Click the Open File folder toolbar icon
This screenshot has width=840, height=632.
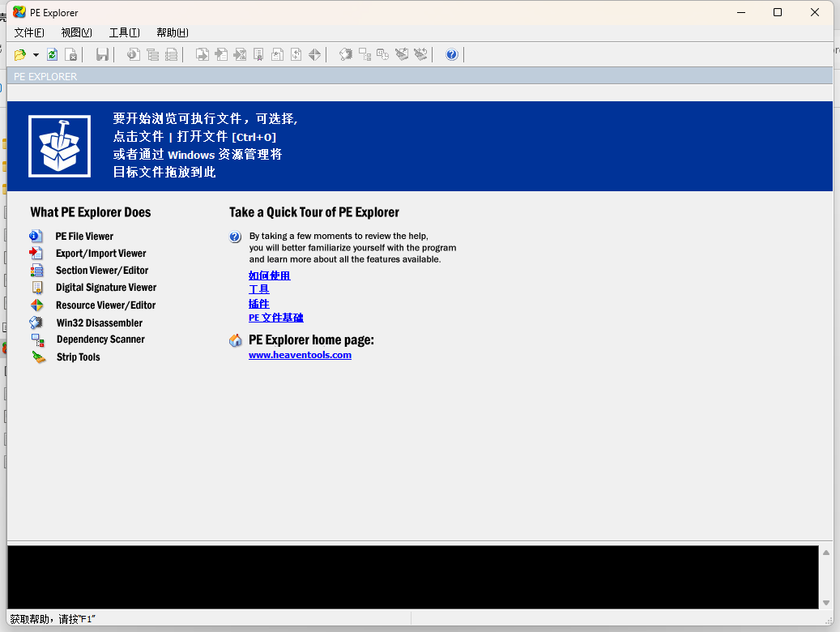point(20,54)
